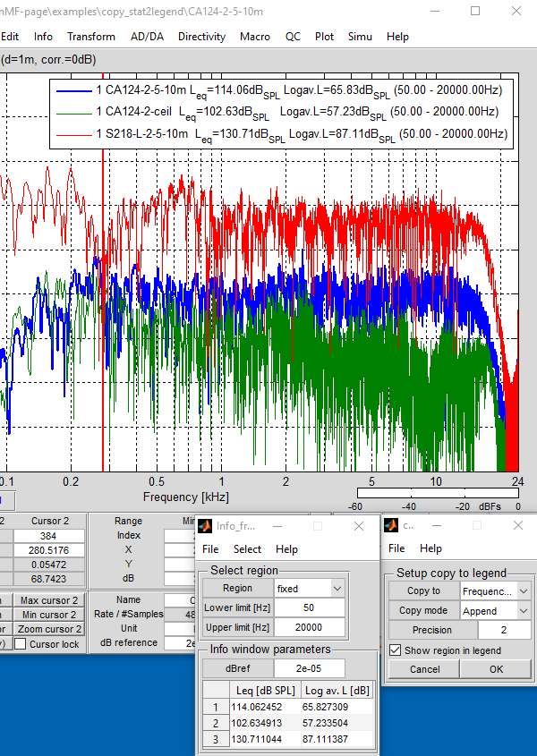The width and height of the screenshot is (537, 756).
Task: Open the Directivity menu
Action: pyautogui.click(x=201, y=37)
